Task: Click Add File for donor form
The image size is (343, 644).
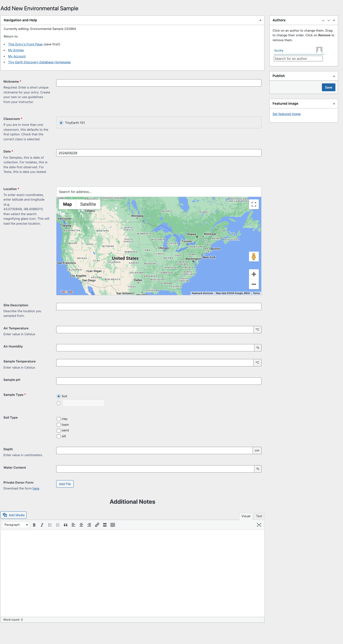Action: pos(65,484)
